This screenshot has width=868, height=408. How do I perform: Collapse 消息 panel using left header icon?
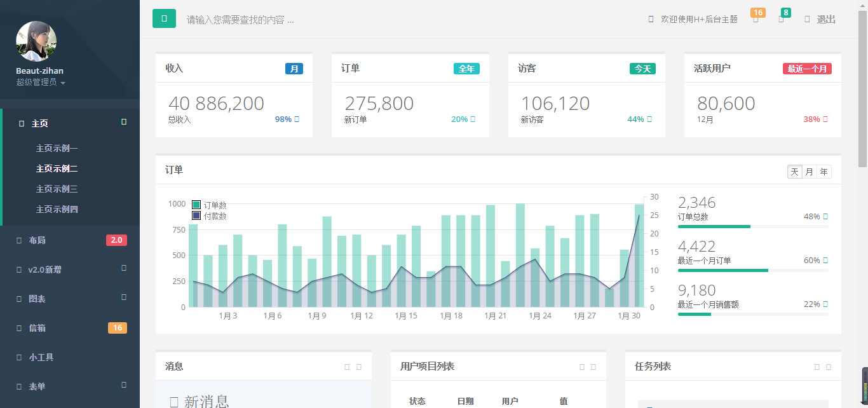[347, 367]
